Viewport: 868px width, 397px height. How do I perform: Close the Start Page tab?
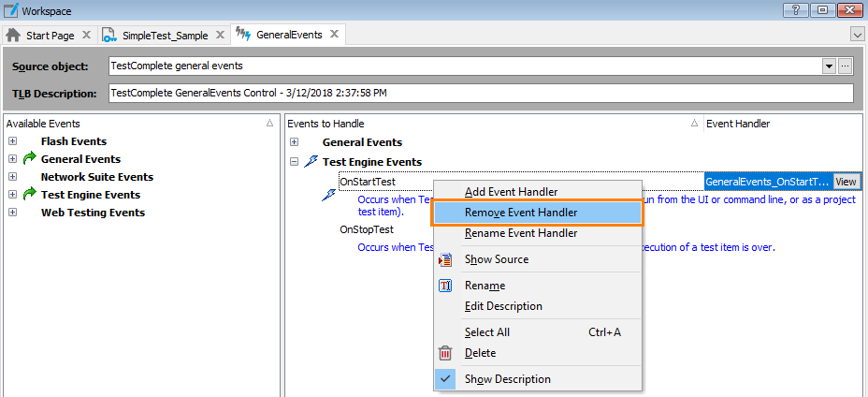(x=86, y=35)
